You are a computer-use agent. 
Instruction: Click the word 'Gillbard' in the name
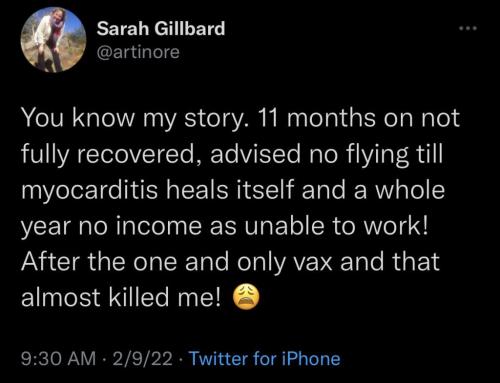tap(190, 29)
